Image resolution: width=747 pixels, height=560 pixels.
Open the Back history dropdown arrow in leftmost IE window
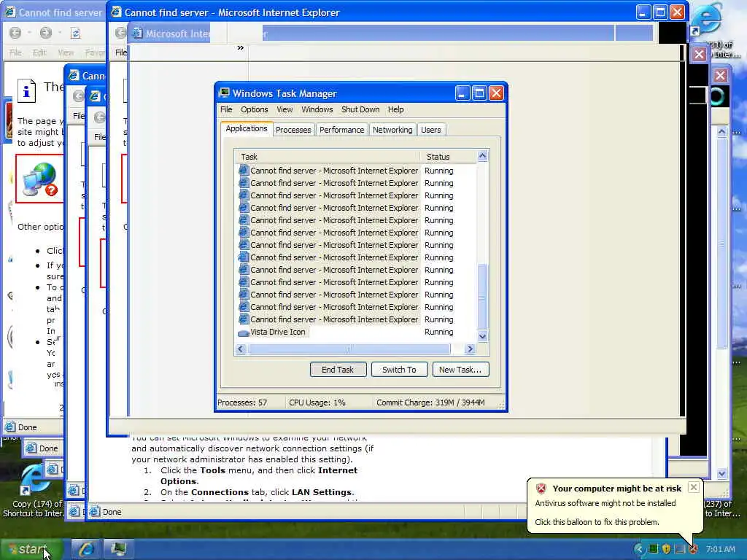click(x=29, y=33)
